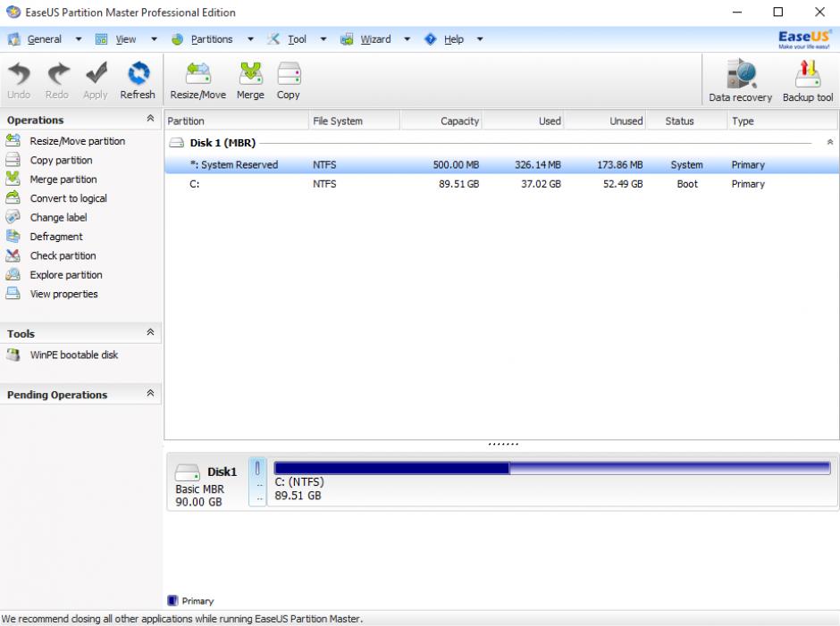Image resolution: width=840 pixels, height=626 pixels.
Task: Expand the View menu dropdown arrow
Action: (154, 39)
